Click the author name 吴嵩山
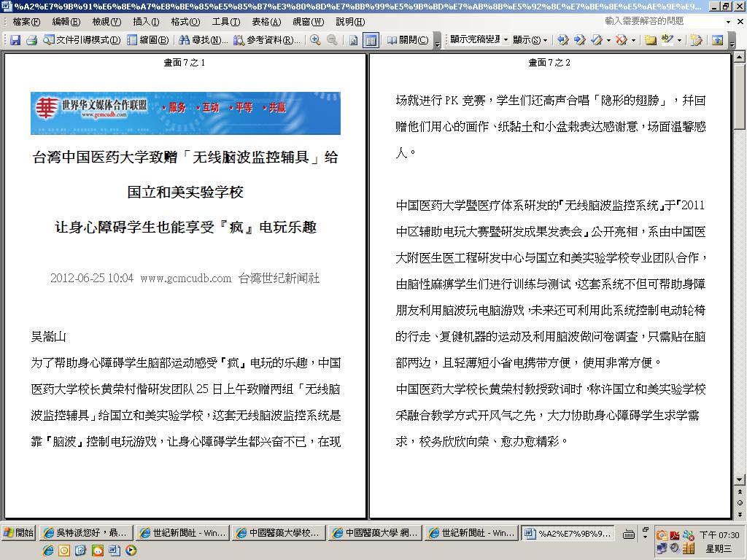This screenshot has width=747, height=560. pyautogui.click(x=48, y=337)
